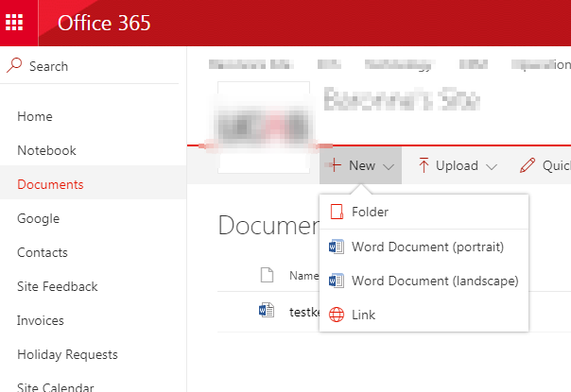
Task: Open Contacts in sidebar
Action: (43, 252)
